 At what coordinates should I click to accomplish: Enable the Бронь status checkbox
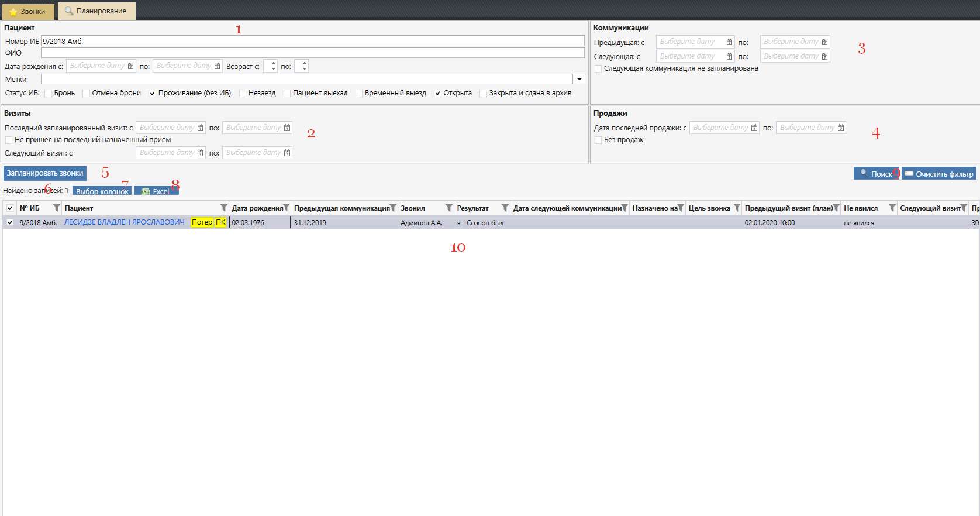click(x=49, y=93)
